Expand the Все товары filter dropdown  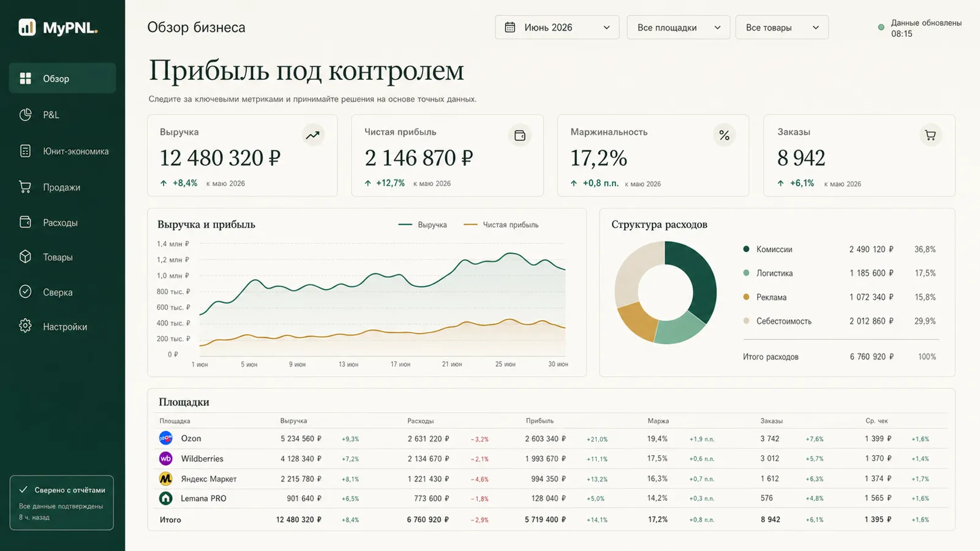[782, 28]
